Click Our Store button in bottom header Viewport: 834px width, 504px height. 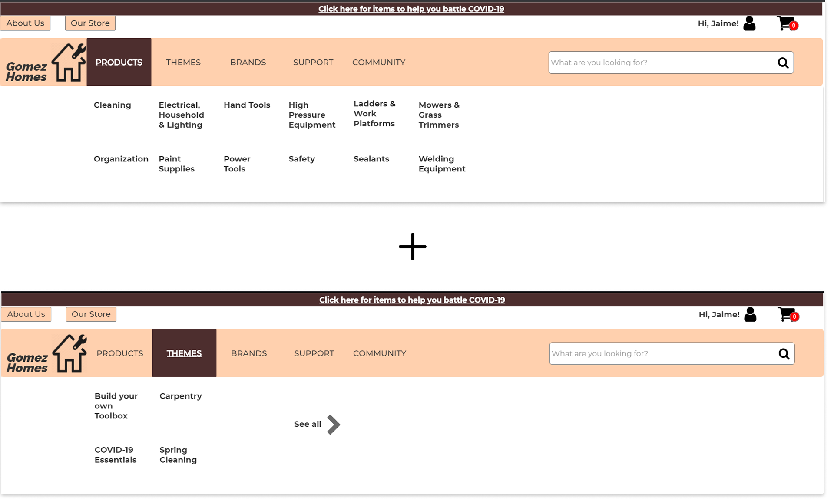pos(91,314)
